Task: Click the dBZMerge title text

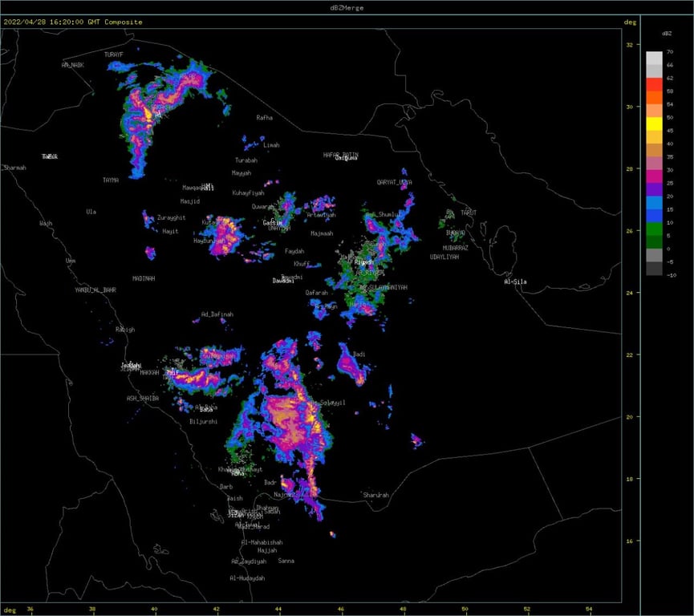Action: [x=347, y=7]
